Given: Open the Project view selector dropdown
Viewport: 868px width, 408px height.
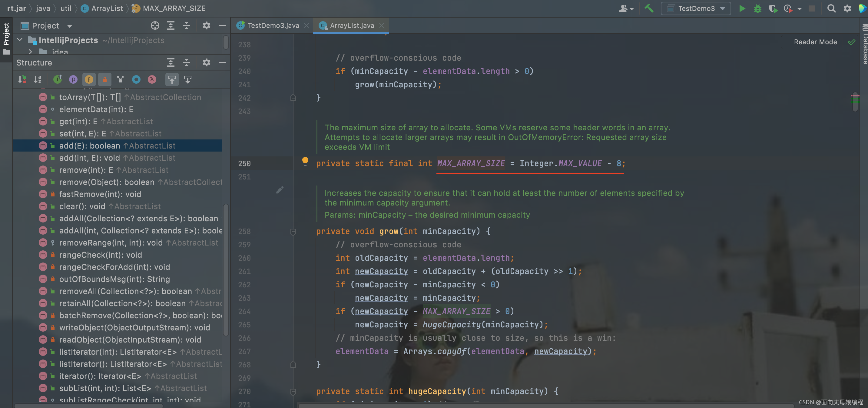Looking at the screenshot, I should tap(70, 26).
